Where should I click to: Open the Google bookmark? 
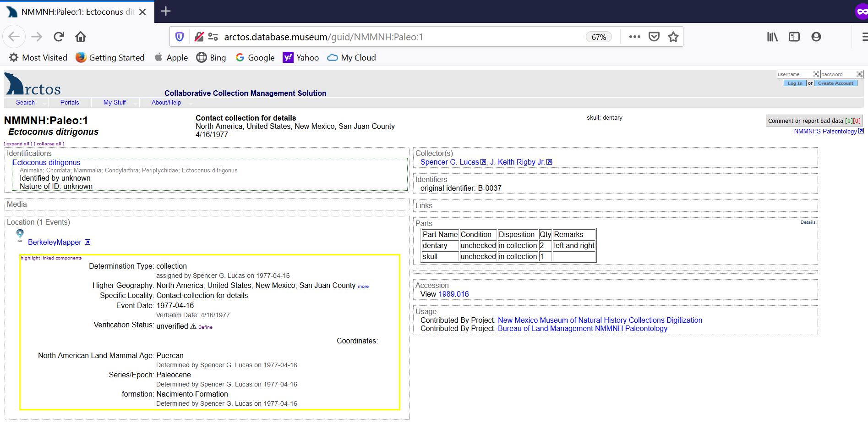(x=255, y=58)
